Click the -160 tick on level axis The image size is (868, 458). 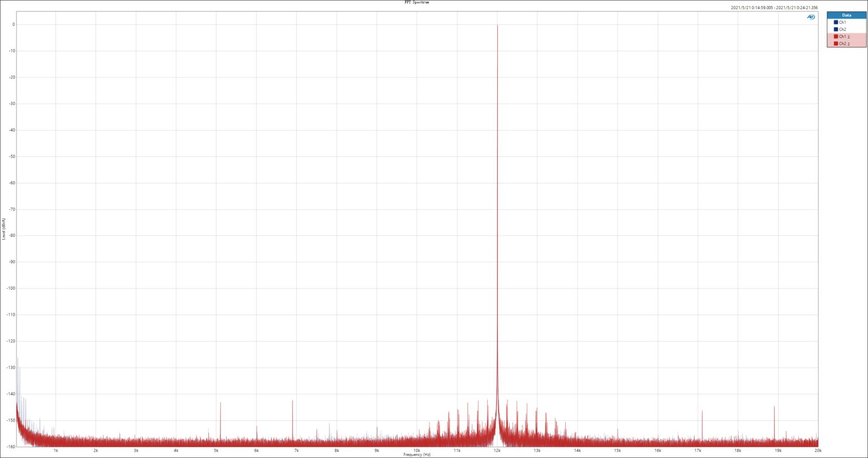coord(10,447)
